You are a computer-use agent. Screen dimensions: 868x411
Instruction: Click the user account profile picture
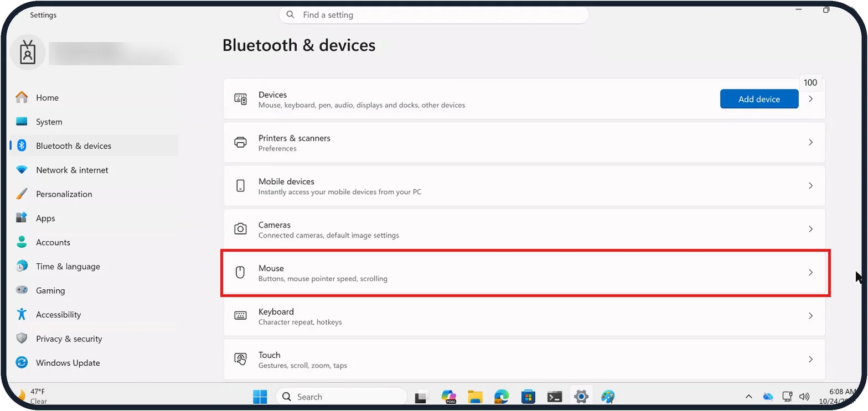(28, 53)
